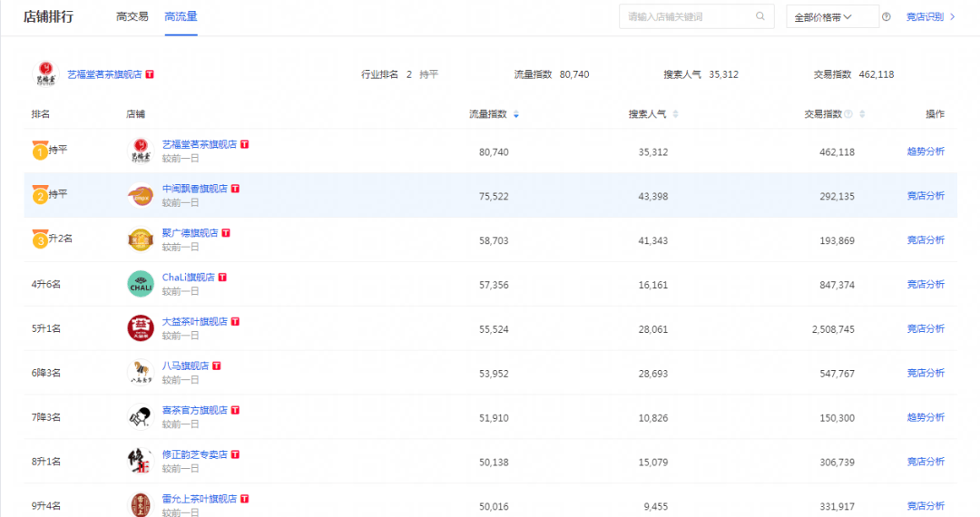Click Tmall badge beside ChaLi旗舰店
The image size is (980, 517).
(x=222, y=278)
